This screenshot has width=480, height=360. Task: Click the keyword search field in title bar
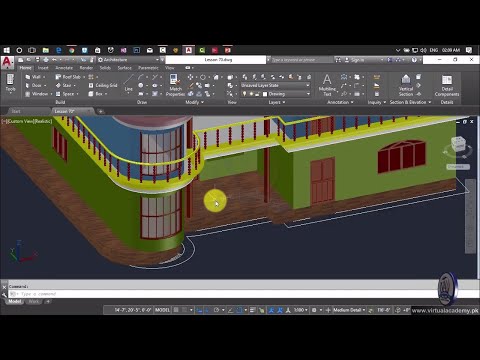pos(302,60)
